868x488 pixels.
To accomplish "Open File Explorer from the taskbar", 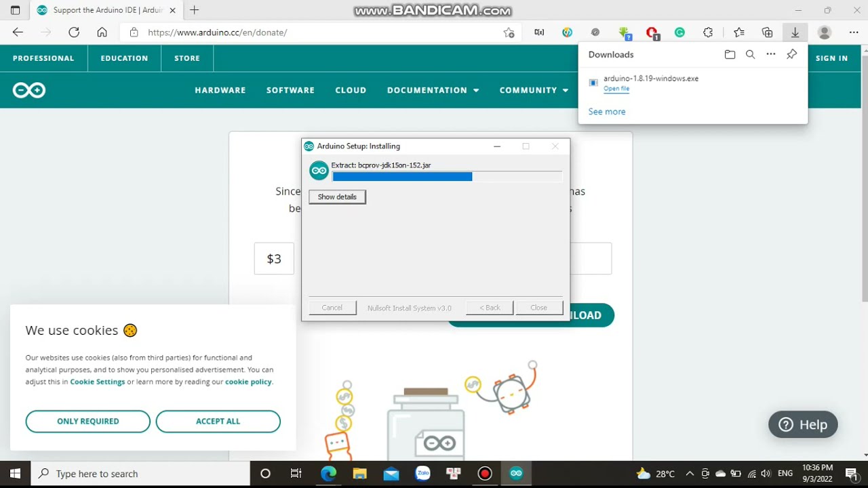I will [x=359, y=474].
